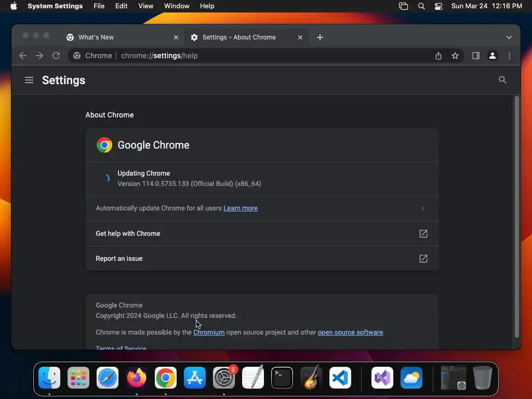
Task: Click the settings page scrollbar
Action: (517, 217)
